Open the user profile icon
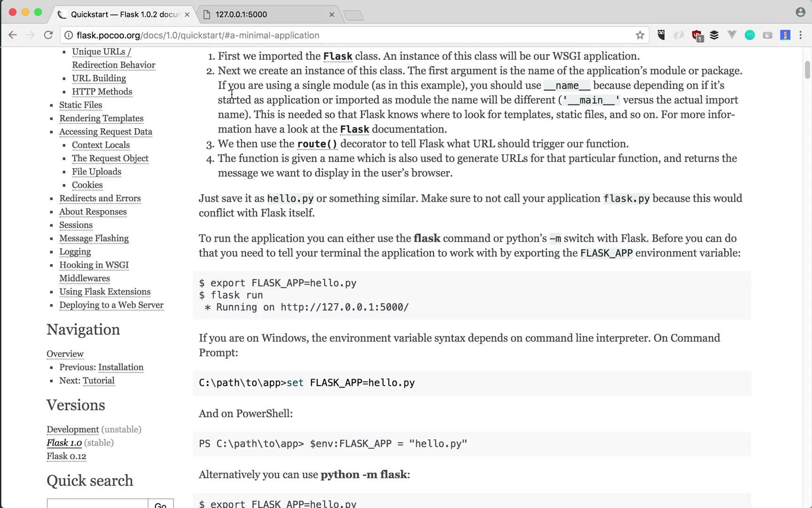This screenshot has width=812, height=508. tap(800, 12)
